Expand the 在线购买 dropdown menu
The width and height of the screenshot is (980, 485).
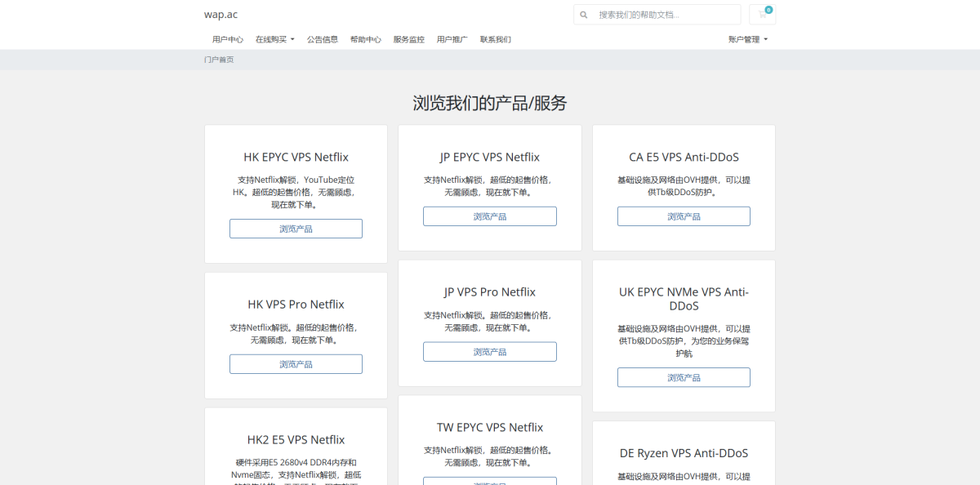point(275,39)
